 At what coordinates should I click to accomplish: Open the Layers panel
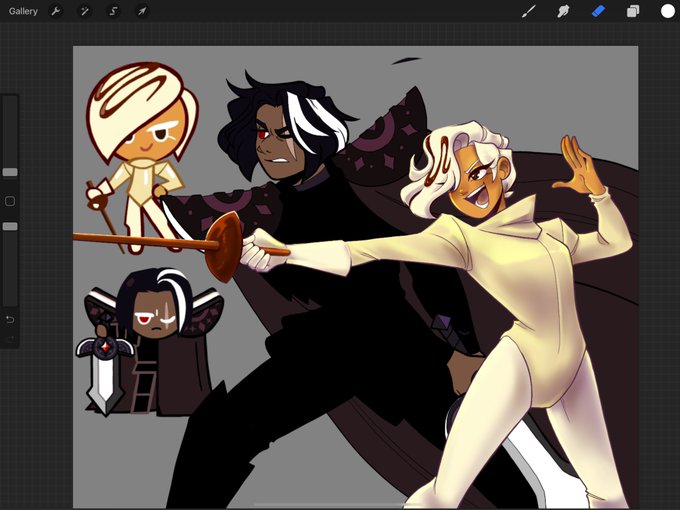633,11
